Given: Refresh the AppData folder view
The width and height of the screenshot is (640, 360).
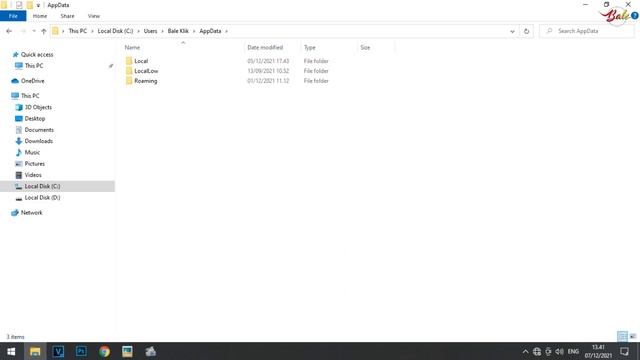Looking at the screenshot, I should 527,31.
